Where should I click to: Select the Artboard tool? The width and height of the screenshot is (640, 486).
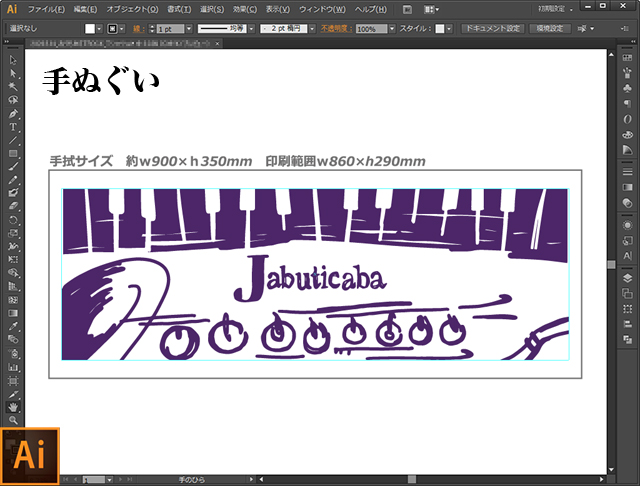pyautogui.click(x=13, y=381)
